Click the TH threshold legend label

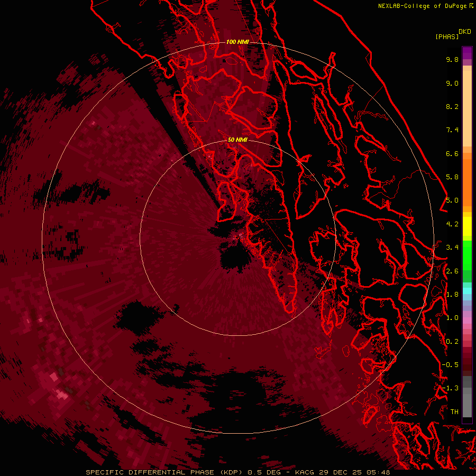click(454, 411)
